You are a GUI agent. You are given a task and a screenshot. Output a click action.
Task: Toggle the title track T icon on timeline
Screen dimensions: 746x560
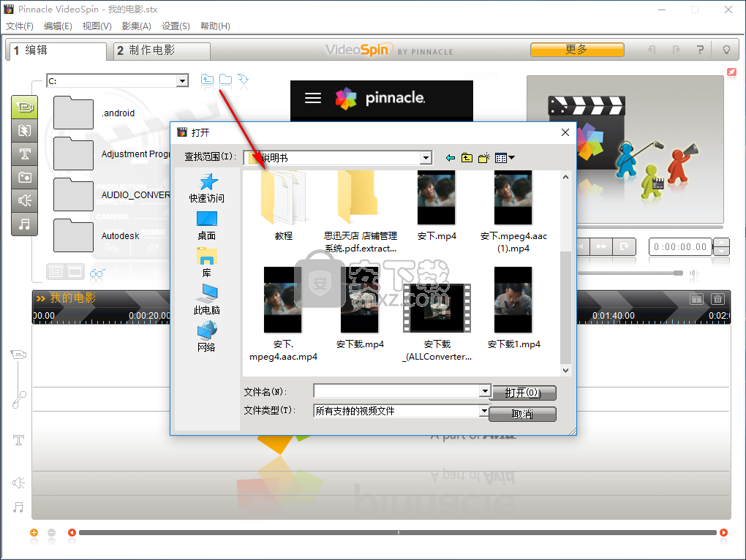18,439
